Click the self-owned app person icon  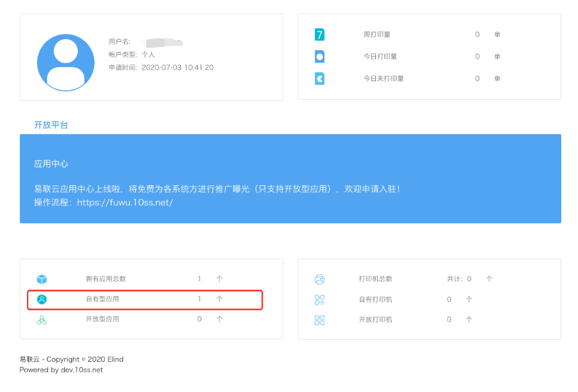pos(42,299)
